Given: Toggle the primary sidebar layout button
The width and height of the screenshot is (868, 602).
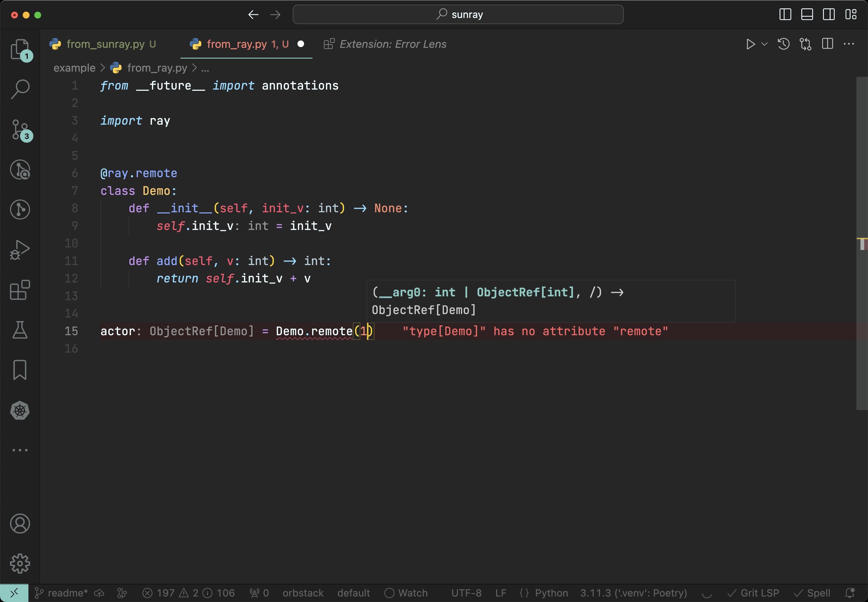Looking at the screenshot, I should [x=785, y=15].
